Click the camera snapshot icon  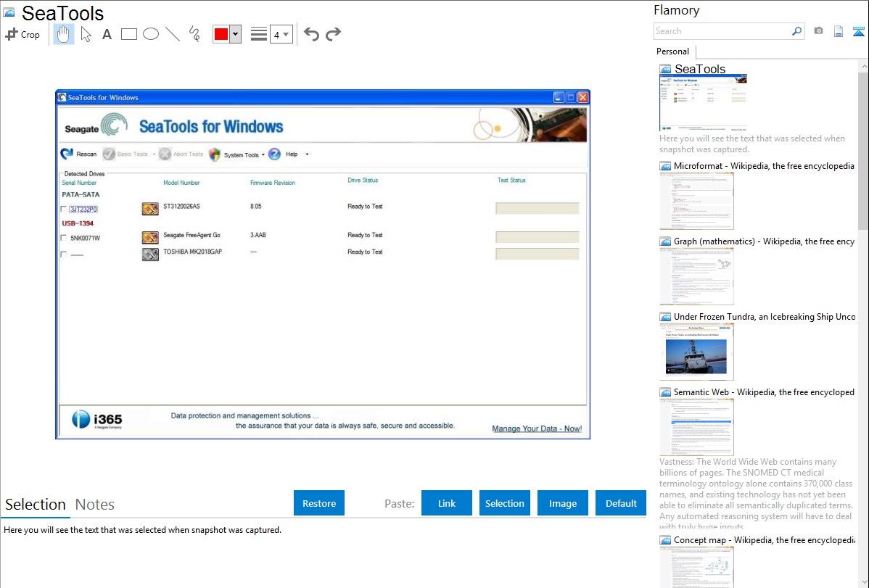pyautogui.click(x=818, y=31)
